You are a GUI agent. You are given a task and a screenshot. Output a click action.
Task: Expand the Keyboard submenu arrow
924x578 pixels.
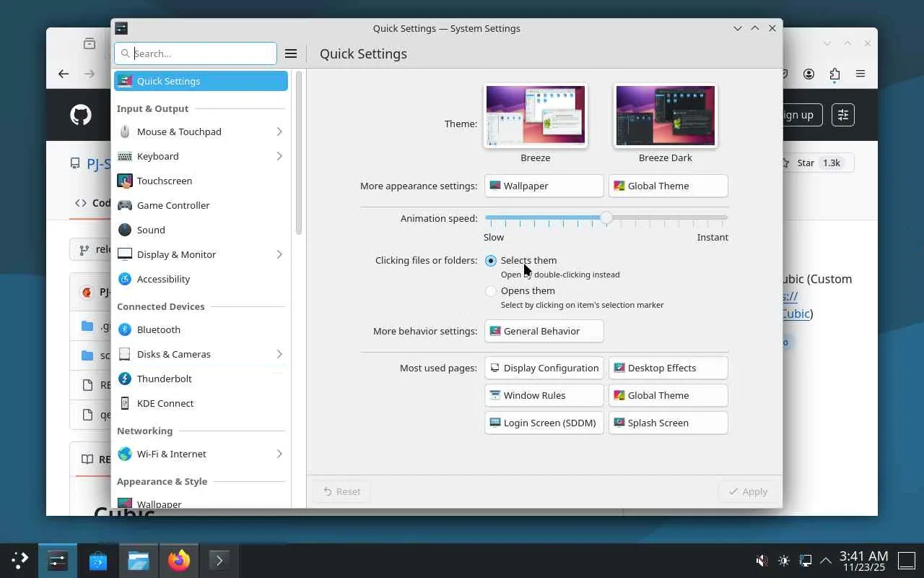click(x=279, y=156)
